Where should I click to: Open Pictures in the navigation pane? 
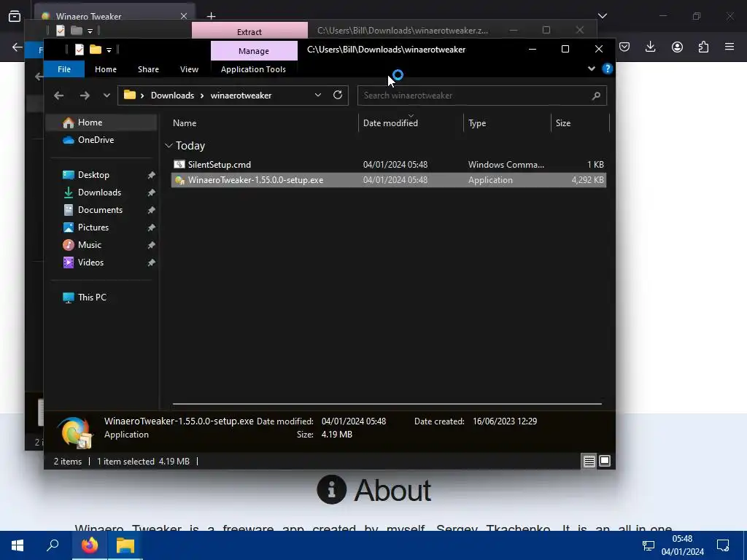pyautogui.click(x=93, y=227)
